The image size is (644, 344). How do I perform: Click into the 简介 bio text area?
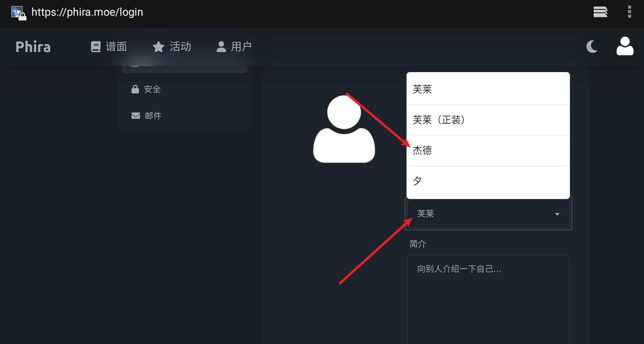(488, 298)
